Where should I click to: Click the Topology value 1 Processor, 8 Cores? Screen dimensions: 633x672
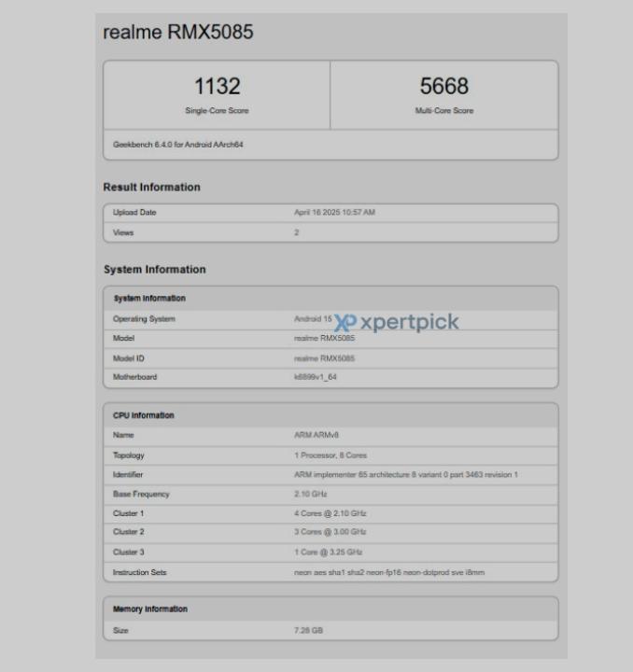pyautogui.click(x=331, y=455)
